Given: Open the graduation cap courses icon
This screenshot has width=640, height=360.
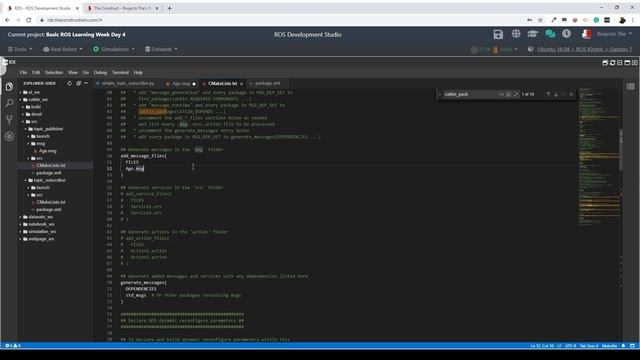Looking at the screenshot, I should click(x=533, y=34).
